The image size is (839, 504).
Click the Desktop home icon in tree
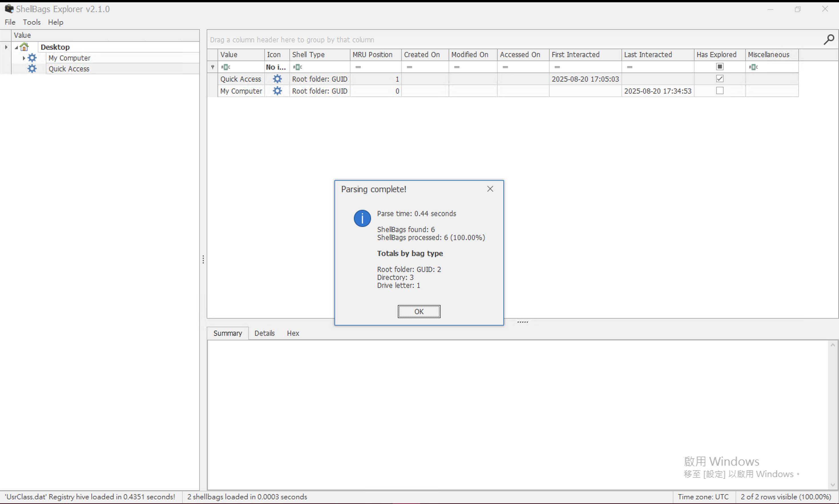pos(24,47)
